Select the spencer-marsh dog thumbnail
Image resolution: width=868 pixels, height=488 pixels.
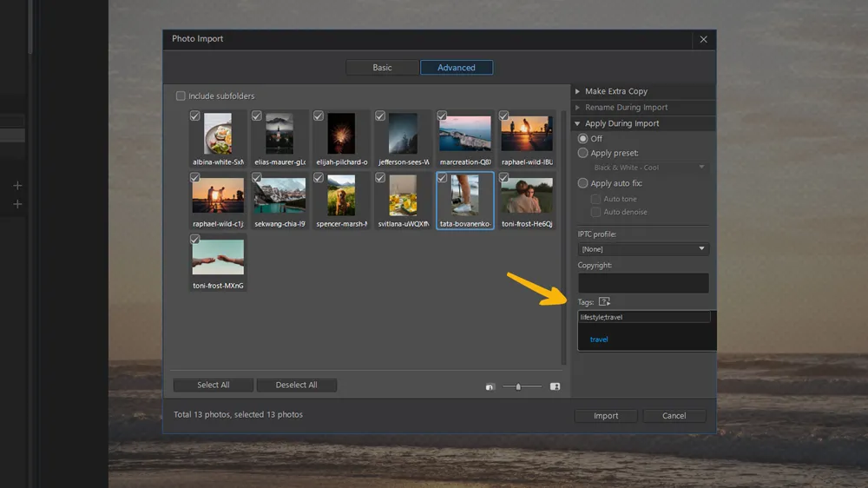coord(341,195)
